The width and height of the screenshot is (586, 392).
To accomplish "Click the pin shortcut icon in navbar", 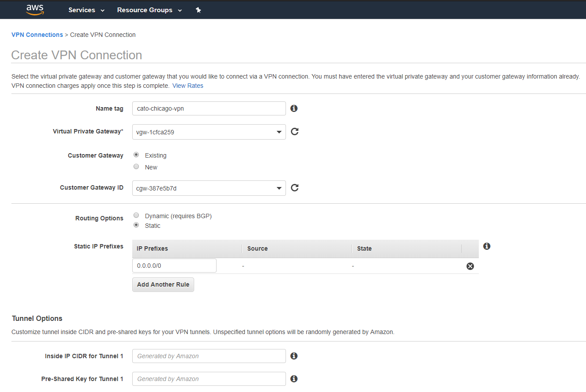I will tap(198, 10).
